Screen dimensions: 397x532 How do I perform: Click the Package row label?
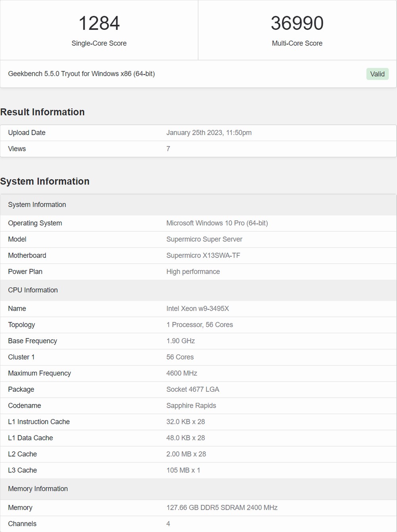(21, 389)
